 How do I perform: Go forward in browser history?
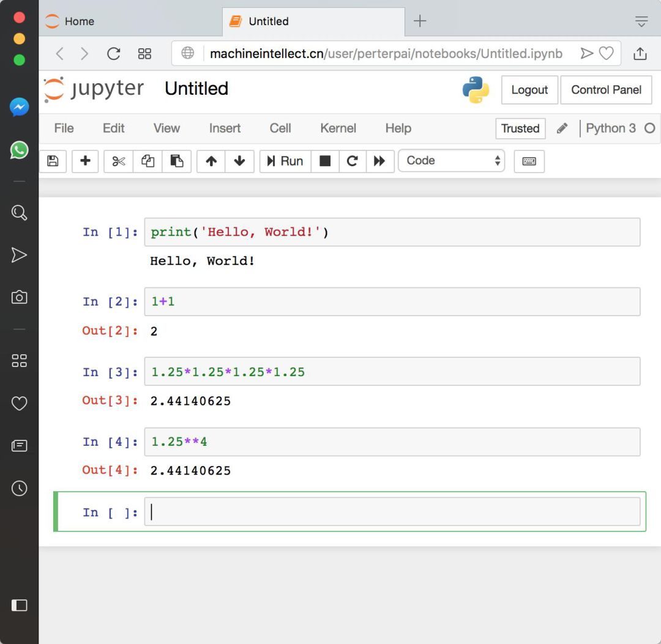click(84, 53)
